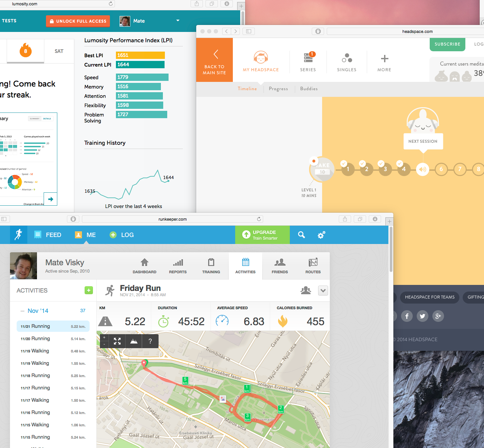Add a new activity with green plus
Screen dimensions: 484x448
click(x=89, y=290)
